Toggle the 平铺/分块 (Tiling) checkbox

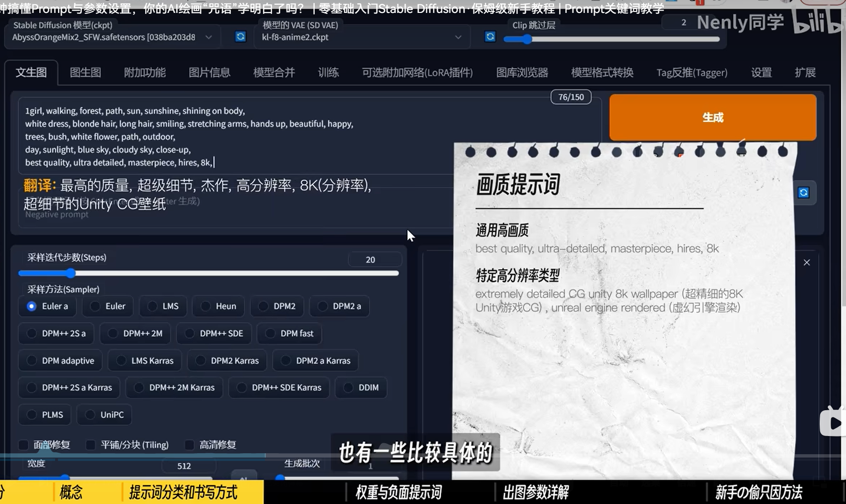[91, 445]
